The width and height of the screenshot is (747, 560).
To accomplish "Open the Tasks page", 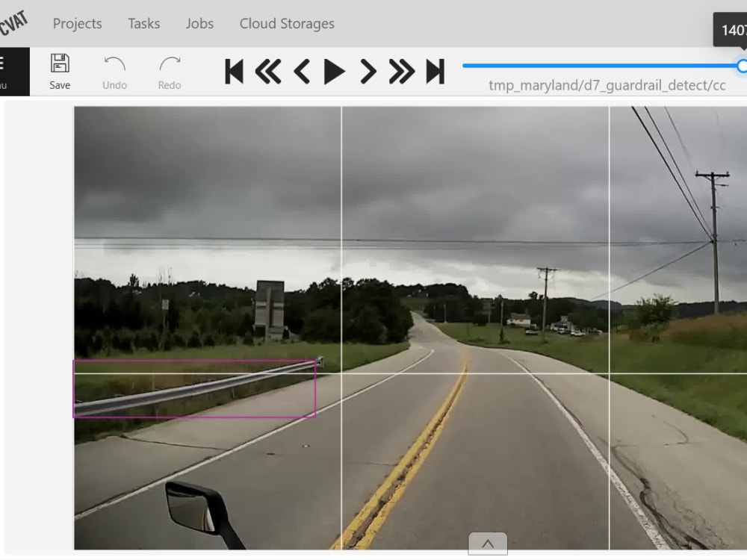I will point(144,23).
